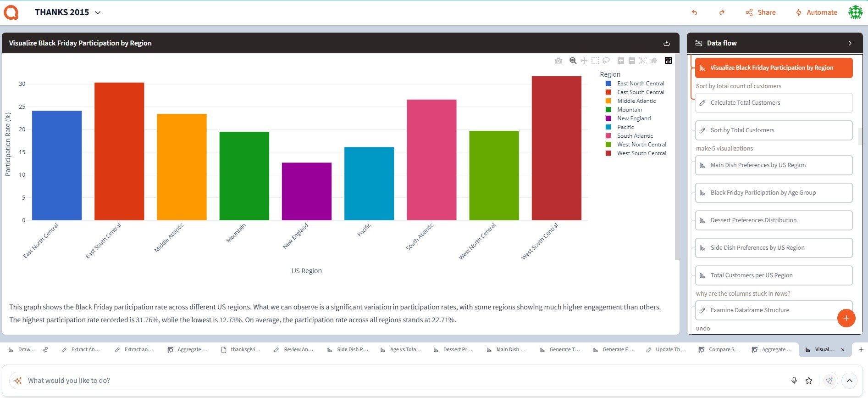The image size is (868, 398).
Task: Click the send paper plane icon
Action: (x=829, y=381)
